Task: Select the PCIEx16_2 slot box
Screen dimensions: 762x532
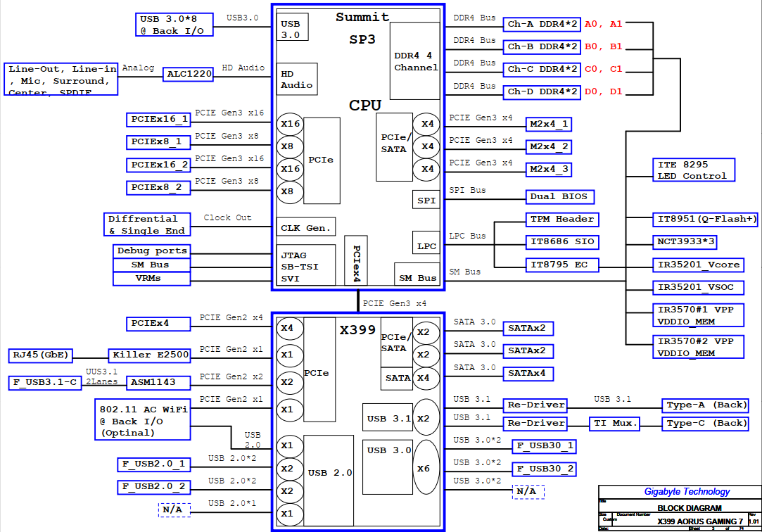Action: pos(158,165)
